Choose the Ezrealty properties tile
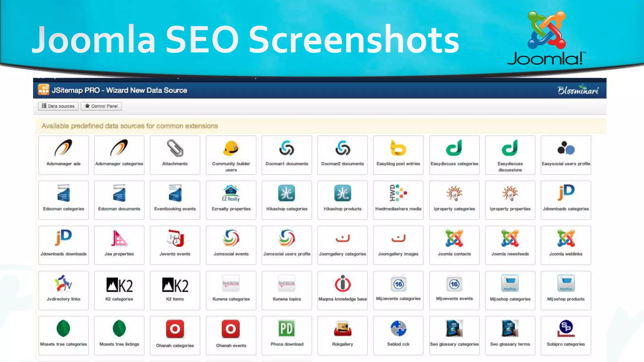 pyautogui.click(x=231, y=200)
